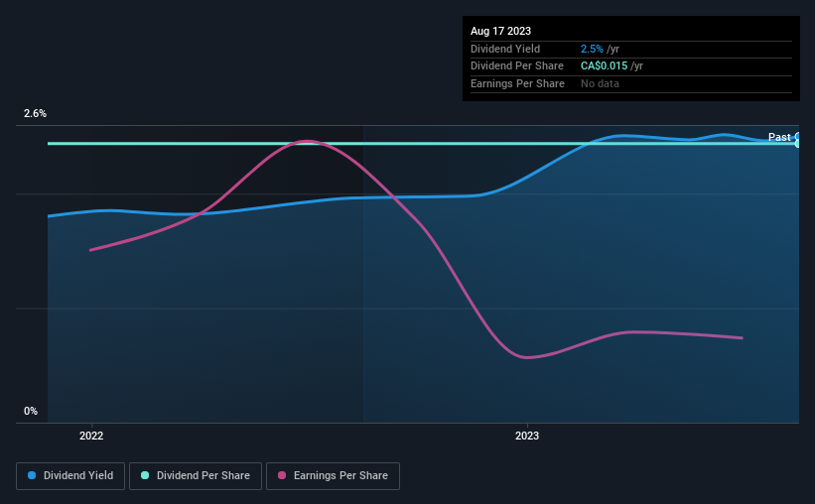Screen dimensions: 815x504
Task: Click the 0% y-axis label
Action: [31, 411]
